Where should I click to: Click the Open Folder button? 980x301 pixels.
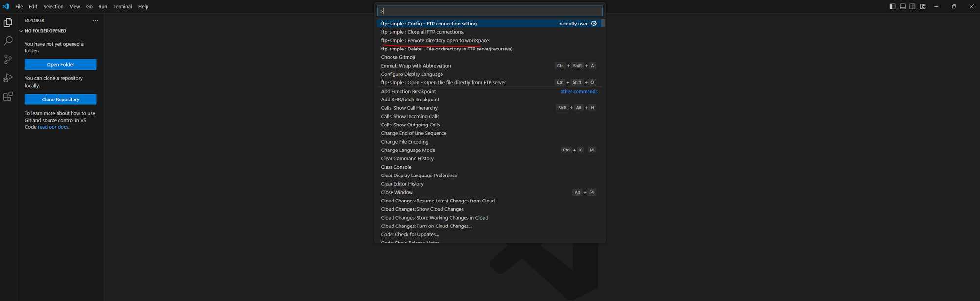coord(60,64)
